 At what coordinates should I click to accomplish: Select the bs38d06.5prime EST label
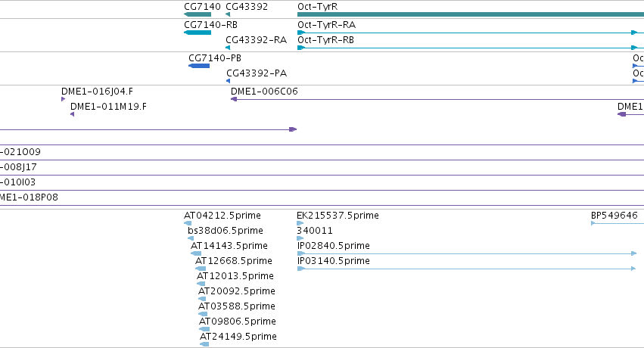[x=226, y=230]
